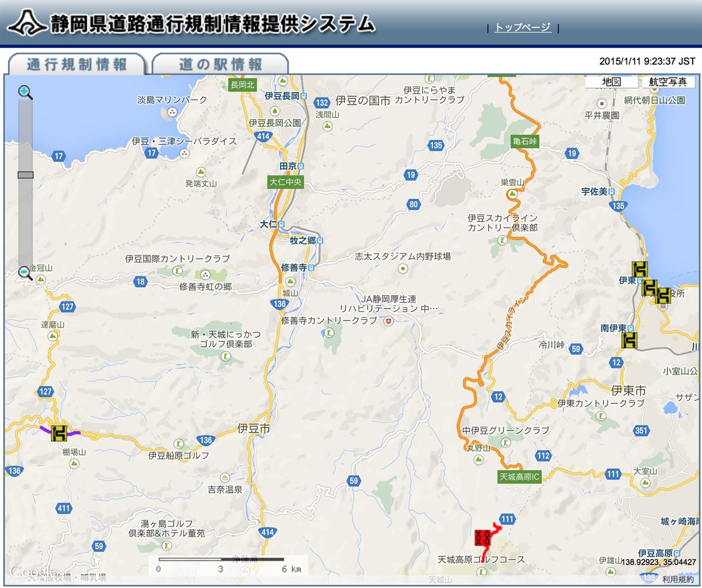The height and width of the screenshot is (588, 702).
Task: Click the 志太スタジアム内野球場 marker
Action: (x=403, y=269)
